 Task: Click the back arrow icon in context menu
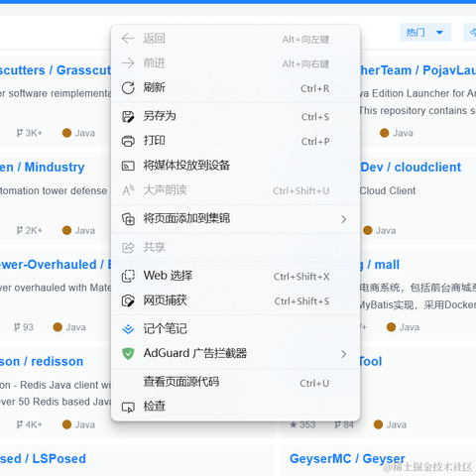(x=128, y=39)
